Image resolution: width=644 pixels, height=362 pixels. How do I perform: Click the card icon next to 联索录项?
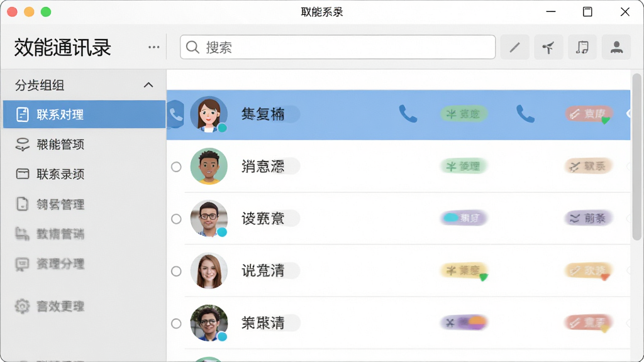[22, 174]
